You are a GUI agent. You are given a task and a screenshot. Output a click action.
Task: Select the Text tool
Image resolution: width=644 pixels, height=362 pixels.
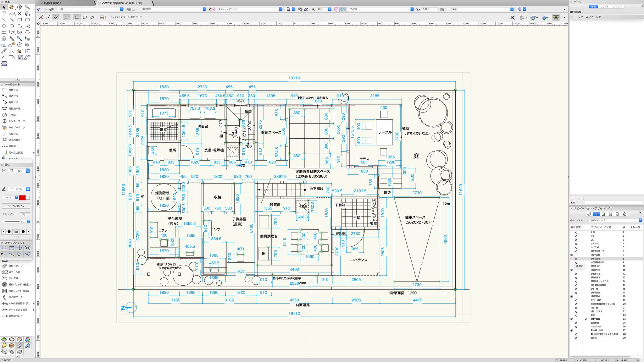[x=4, y=14]
